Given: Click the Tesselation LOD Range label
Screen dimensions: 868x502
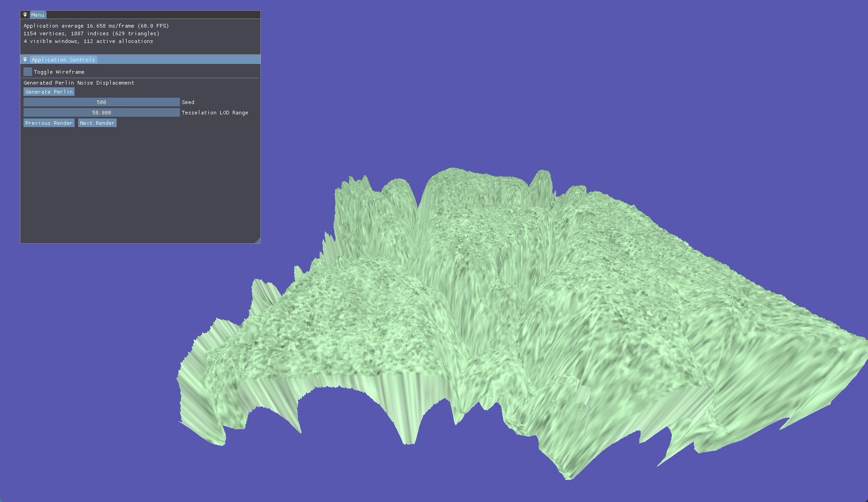Looking at the screenshot, I should [x=215, y=113].
